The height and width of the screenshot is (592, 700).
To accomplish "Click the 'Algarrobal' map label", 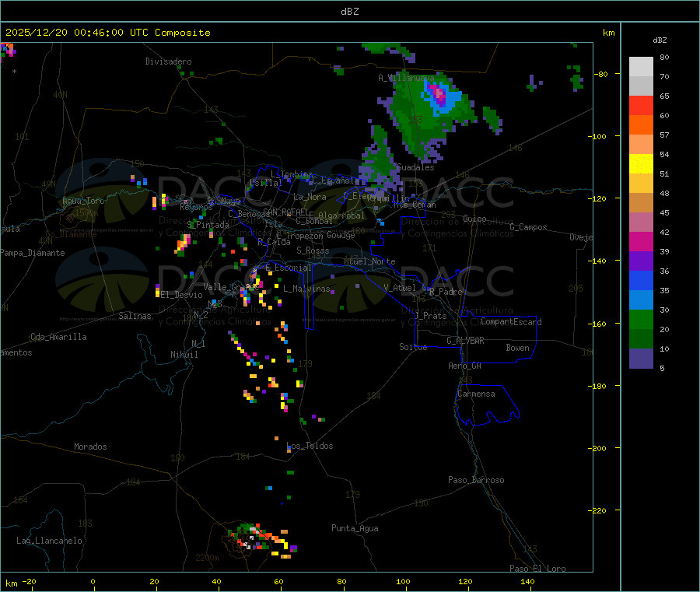I will pyautogui.click(x=341, y=215).
